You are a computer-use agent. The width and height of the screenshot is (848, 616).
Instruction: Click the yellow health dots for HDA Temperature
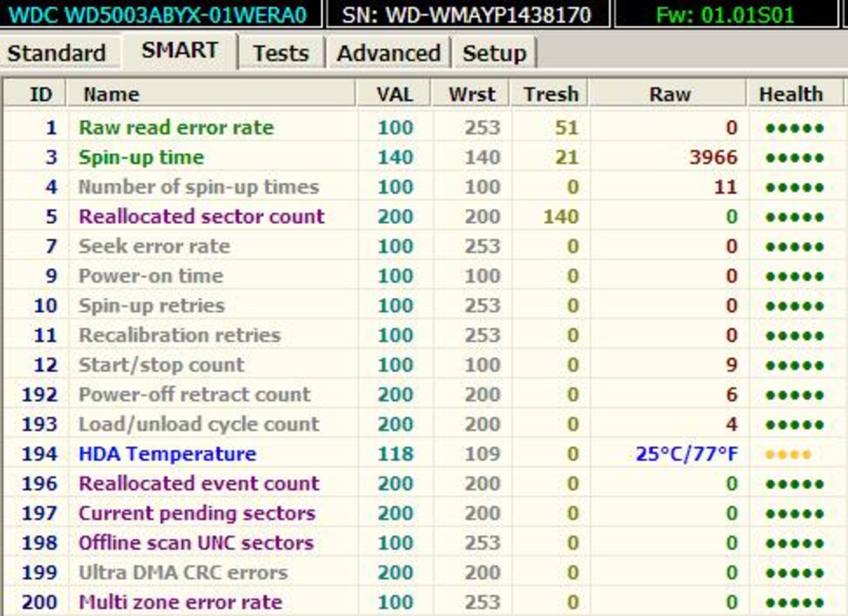788,455
